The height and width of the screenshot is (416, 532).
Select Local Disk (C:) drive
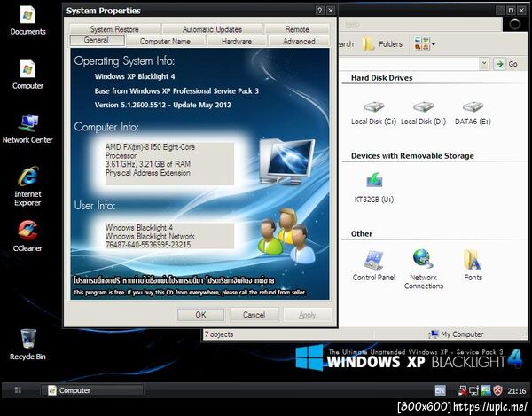(x=373, y=113)
